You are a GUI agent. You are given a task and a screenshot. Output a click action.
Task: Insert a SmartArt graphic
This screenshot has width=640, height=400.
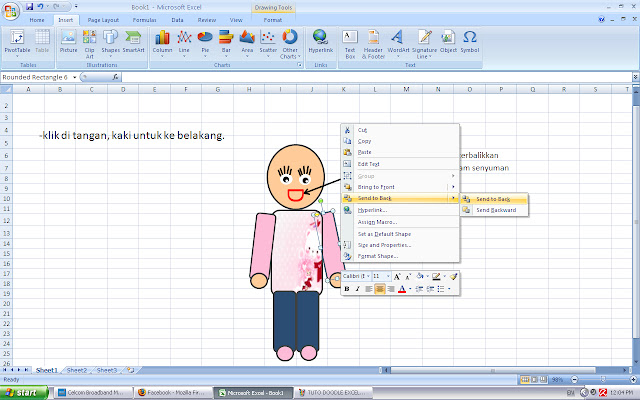pyautogui.click(x=133, y=41)
